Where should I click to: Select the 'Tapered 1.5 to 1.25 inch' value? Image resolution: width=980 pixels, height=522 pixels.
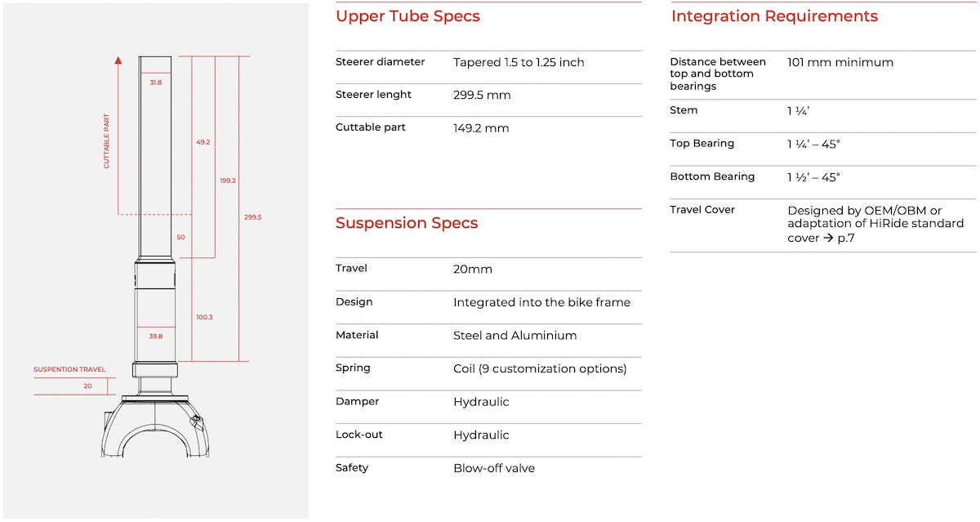click(x=519, y=62)
